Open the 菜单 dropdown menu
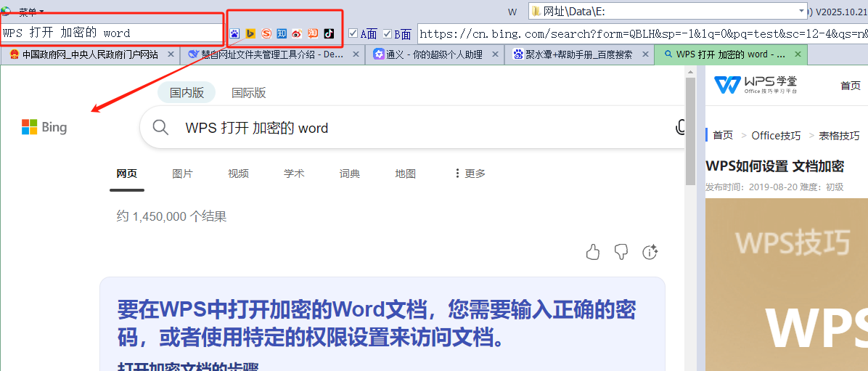This screenshot has width=868, height=371. click(30, 12)
